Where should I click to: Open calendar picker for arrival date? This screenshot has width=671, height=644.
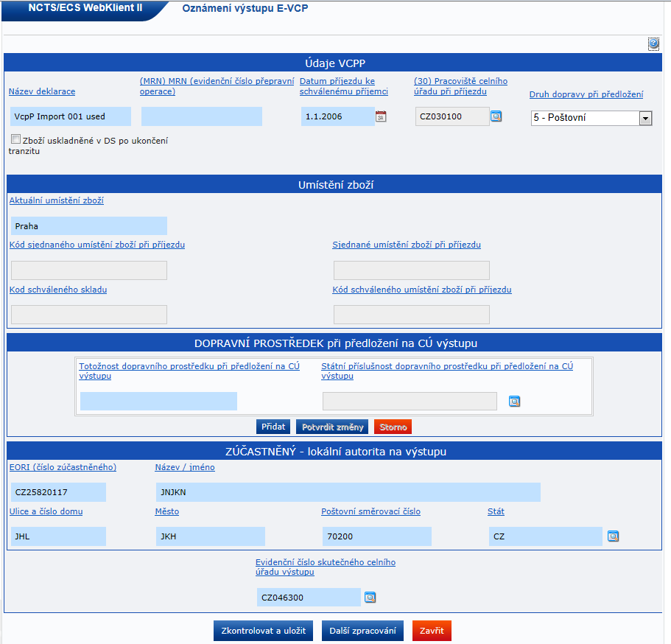point(381,116)
